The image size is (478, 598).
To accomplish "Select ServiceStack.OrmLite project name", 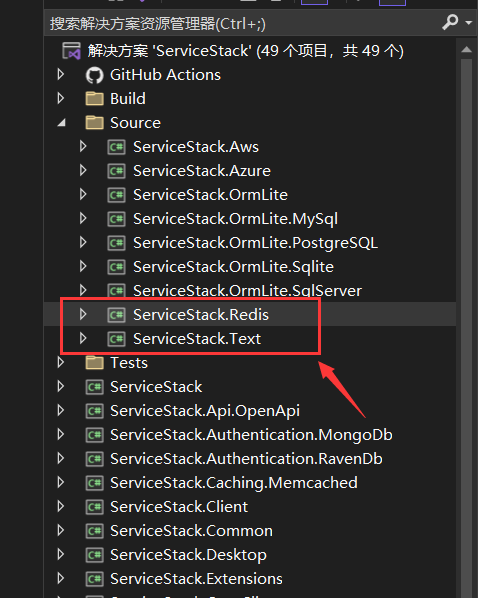I will click(x=210, y=195).
